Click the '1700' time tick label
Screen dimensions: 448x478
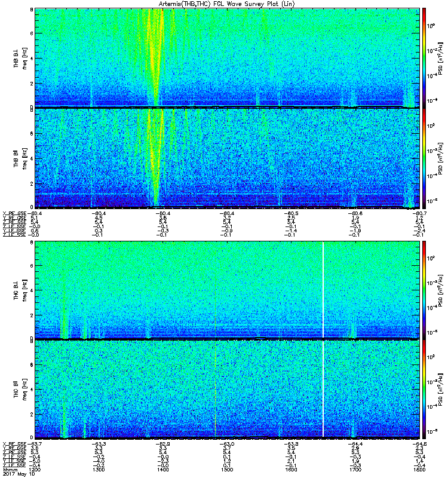point(355,470)
